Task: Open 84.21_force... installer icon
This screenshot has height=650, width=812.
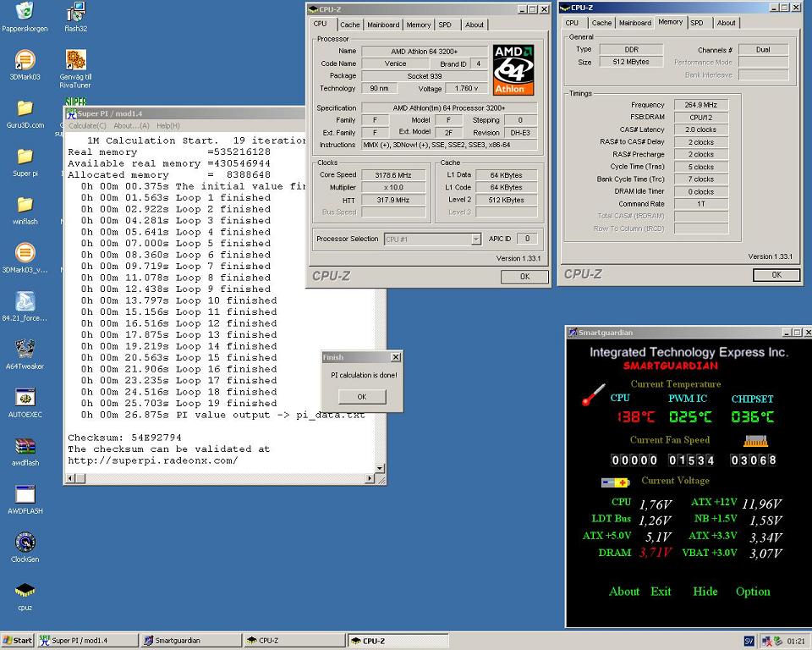Action: pyautogui.click(x=25, y=300)
